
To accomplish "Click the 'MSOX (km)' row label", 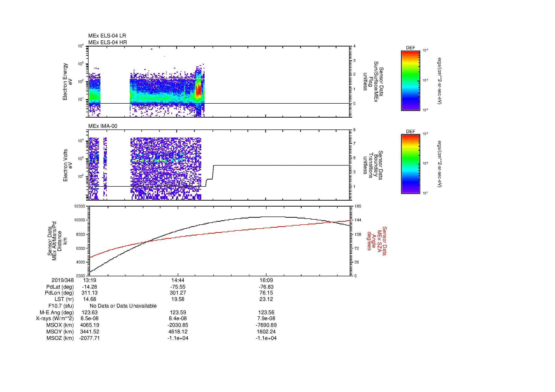I will tap(60, 325).
